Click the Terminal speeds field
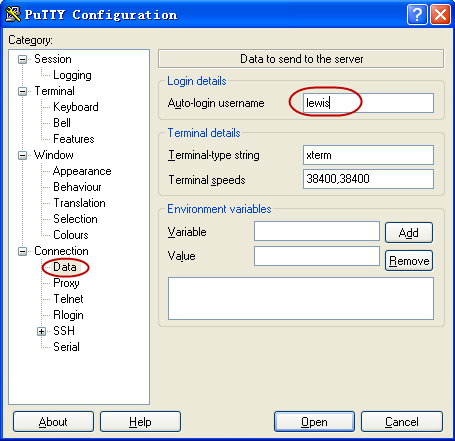 (368, 179)
